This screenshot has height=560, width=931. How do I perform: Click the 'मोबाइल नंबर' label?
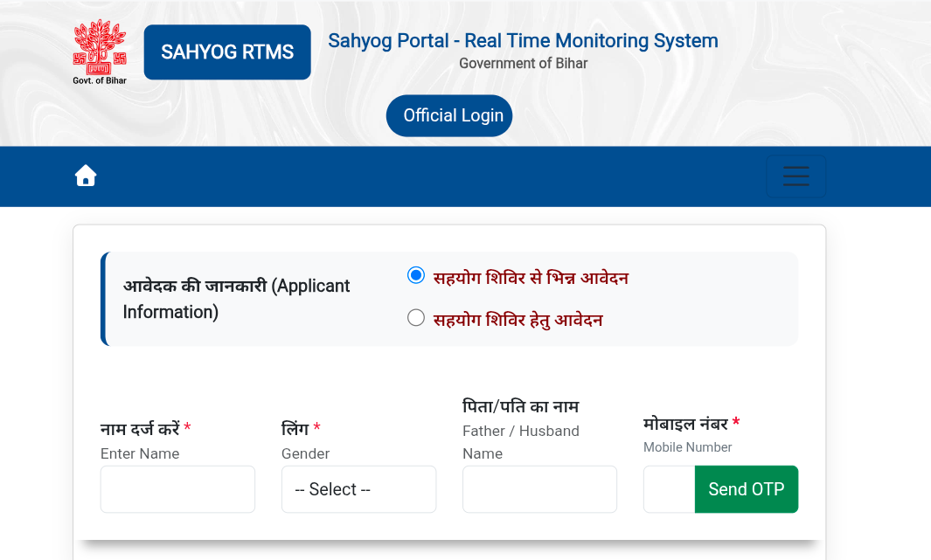tap(685, 424)
